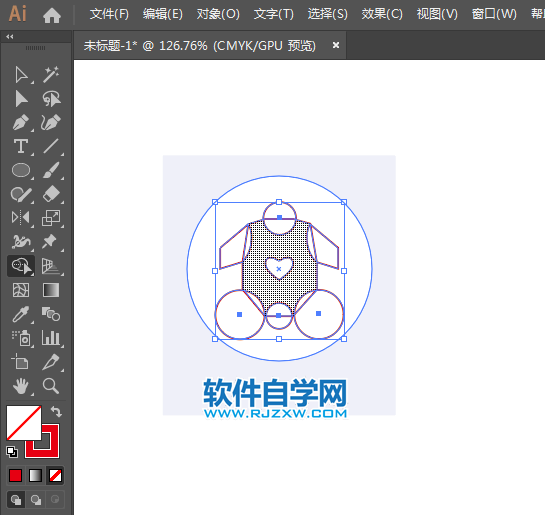Apply None mode button
Screen dimensions: 545x515
[x=55, y=475]
